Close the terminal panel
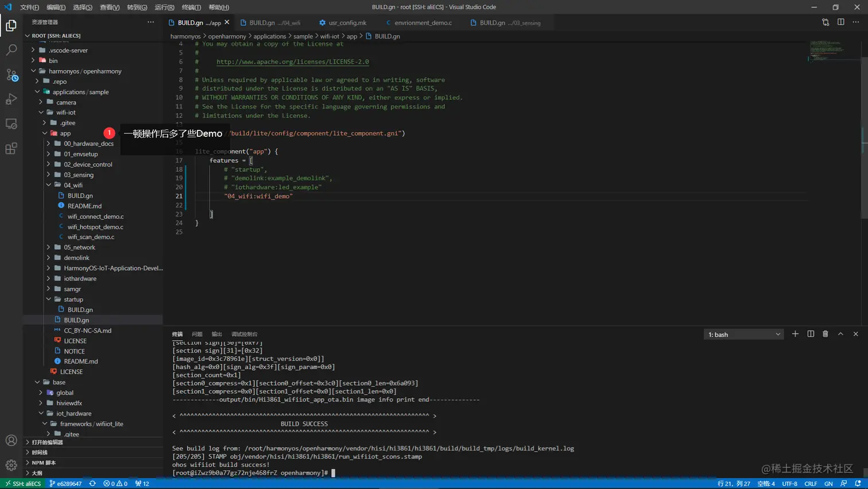Viewport: 868px width, 489px height. click(856, 334)
